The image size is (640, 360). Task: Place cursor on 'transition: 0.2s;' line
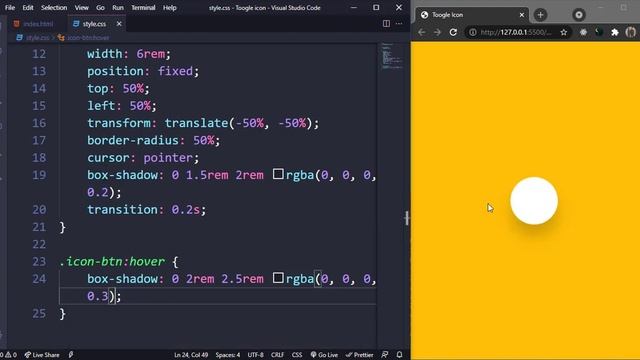pos(147,210)
